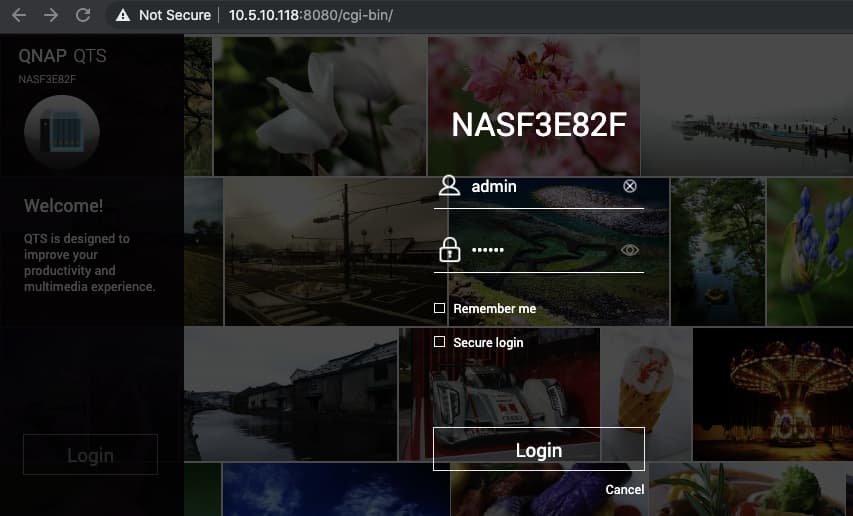Click the Not Secure warning icon
This screenshot has height=516, width=853.
(x=123, y=15)
